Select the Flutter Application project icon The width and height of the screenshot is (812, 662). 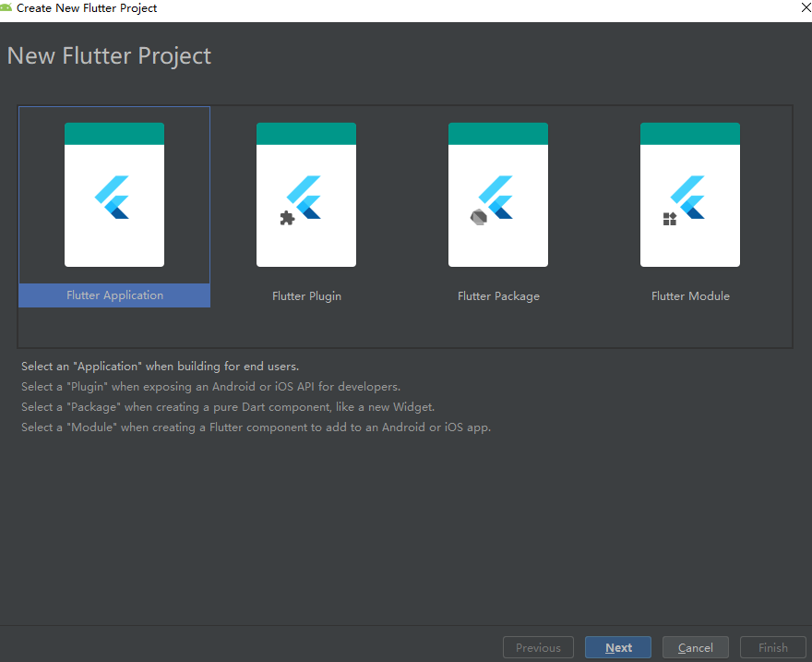114,195
